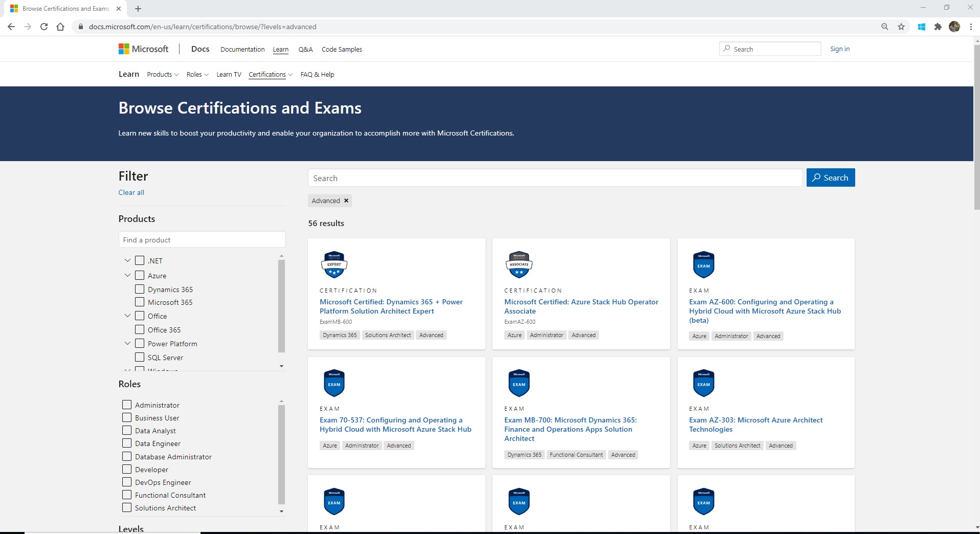
Task: Close the Browse Certifications browser tab
Action: tap(119, 9)
